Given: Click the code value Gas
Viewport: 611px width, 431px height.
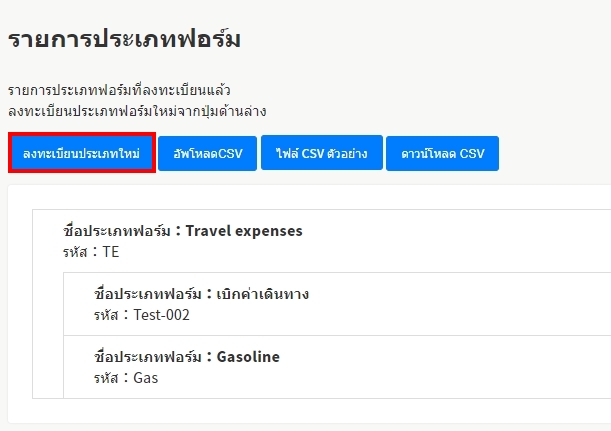Looking at the screenshot, I should click(x=146, y=377).
